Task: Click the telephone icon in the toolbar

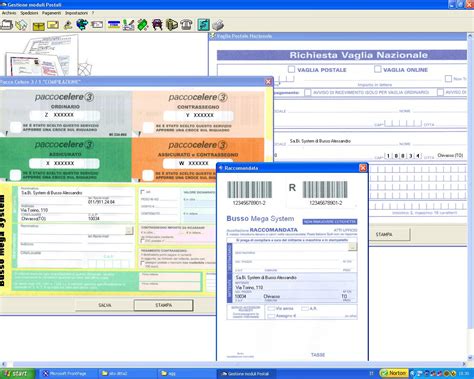Action: (x=187, y=25)
